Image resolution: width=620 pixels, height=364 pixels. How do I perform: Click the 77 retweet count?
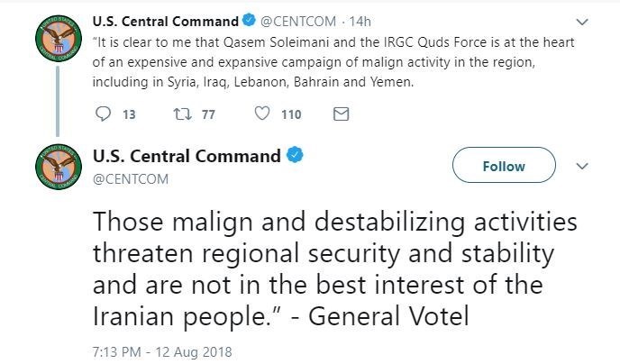[208, 114]
